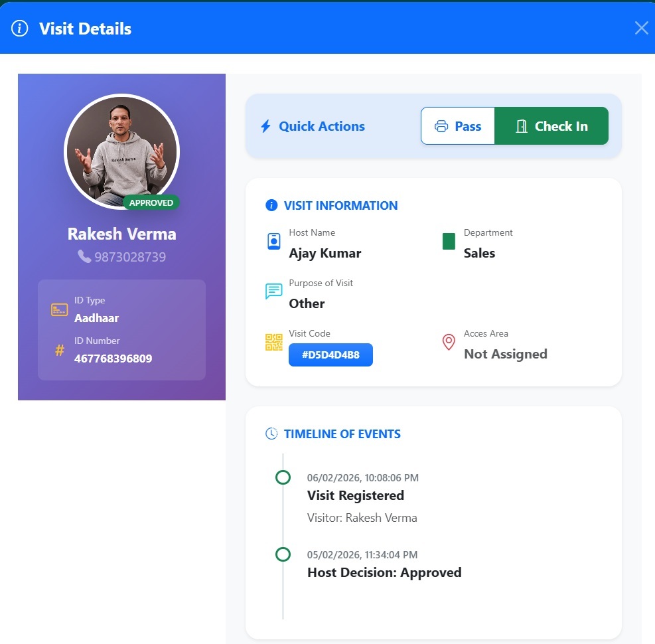This screenshot has height=644, width=655.
Task: Click the blue info icon beside Visit Information
Action: (271, 206)
